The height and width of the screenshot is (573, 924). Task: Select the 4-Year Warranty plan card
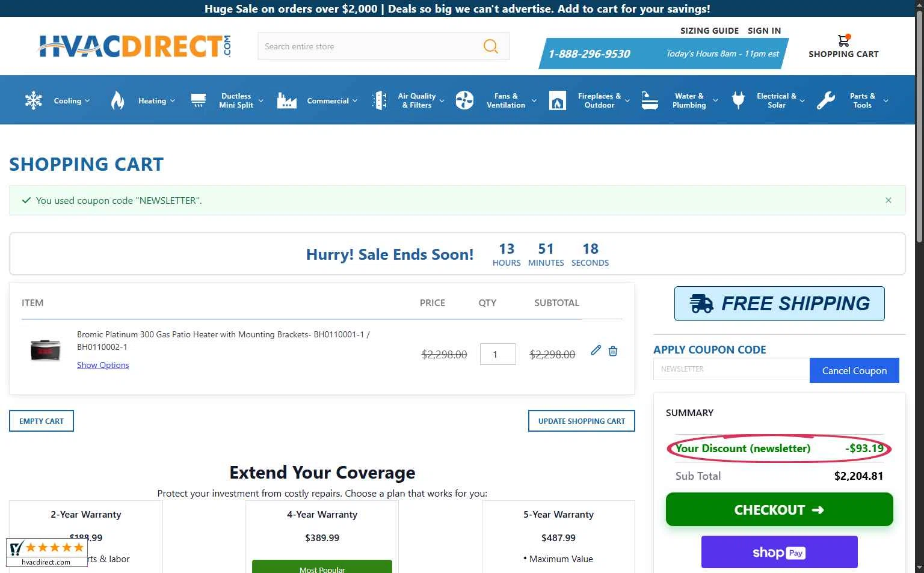click(322, 536)
